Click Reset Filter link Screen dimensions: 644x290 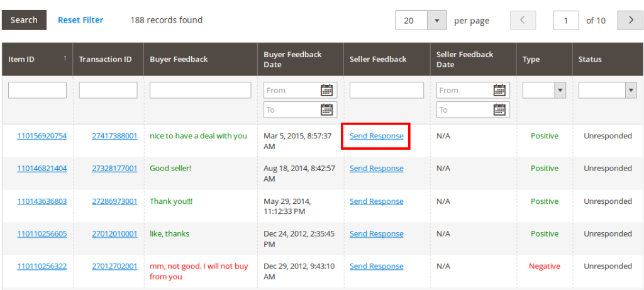coord(80,20)
